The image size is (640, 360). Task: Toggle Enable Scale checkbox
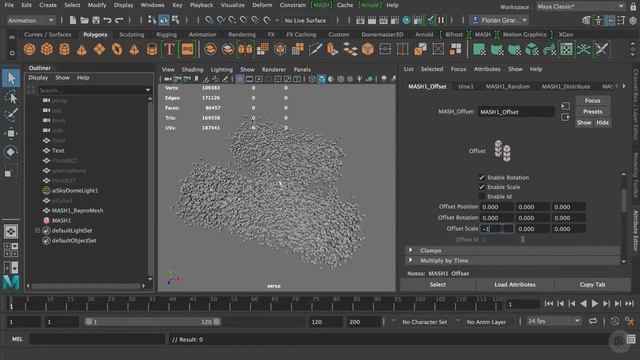click(482, 187)
